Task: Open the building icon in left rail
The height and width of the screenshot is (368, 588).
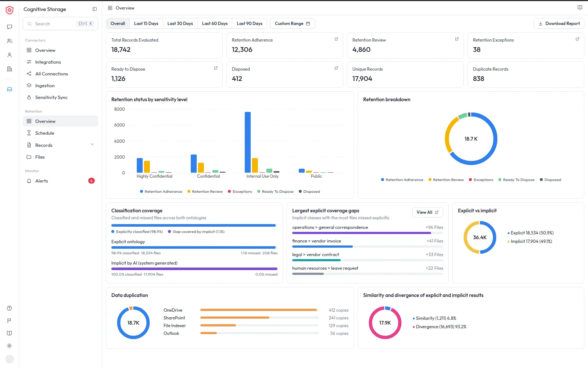Action: point(10,69)
